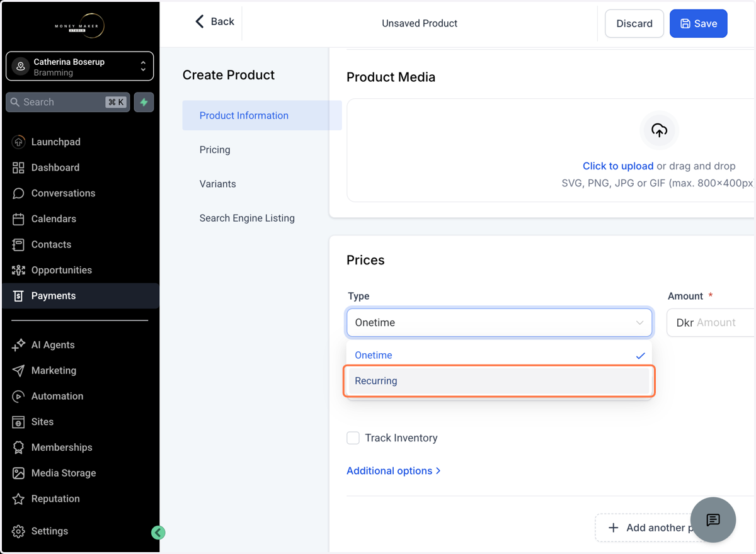Screen dimensions: 756x554
Task: Click the Type dropdown showing Onetime
Action: point(499,322)
